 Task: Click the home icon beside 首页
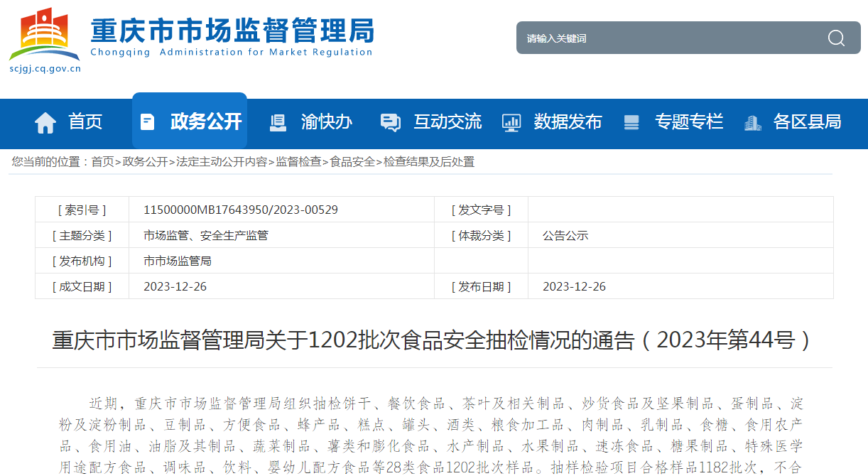tap(45, 122)
